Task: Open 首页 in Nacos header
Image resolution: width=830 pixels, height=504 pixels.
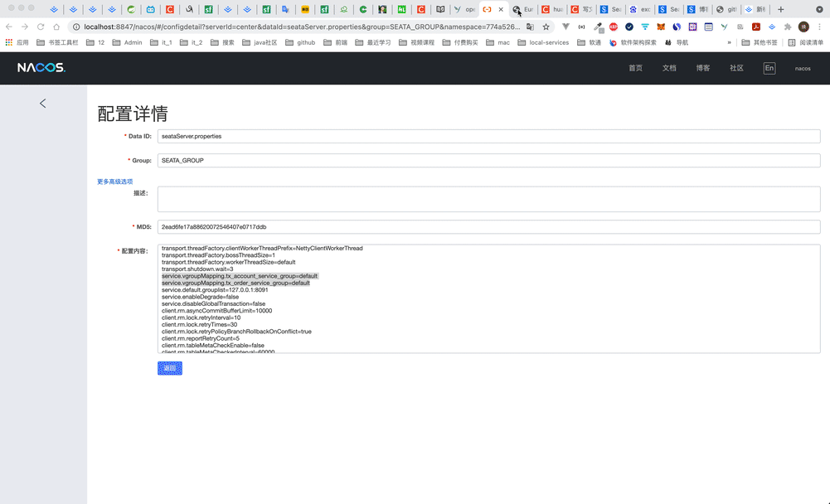Action: tap(635, 68)
